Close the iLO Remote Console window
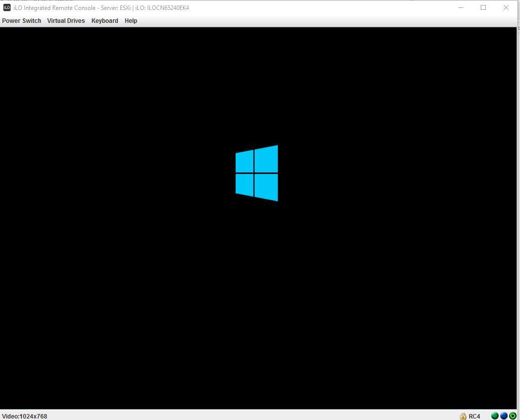The height and width of the screenshot is (420, 520). (x=506, y=7)
